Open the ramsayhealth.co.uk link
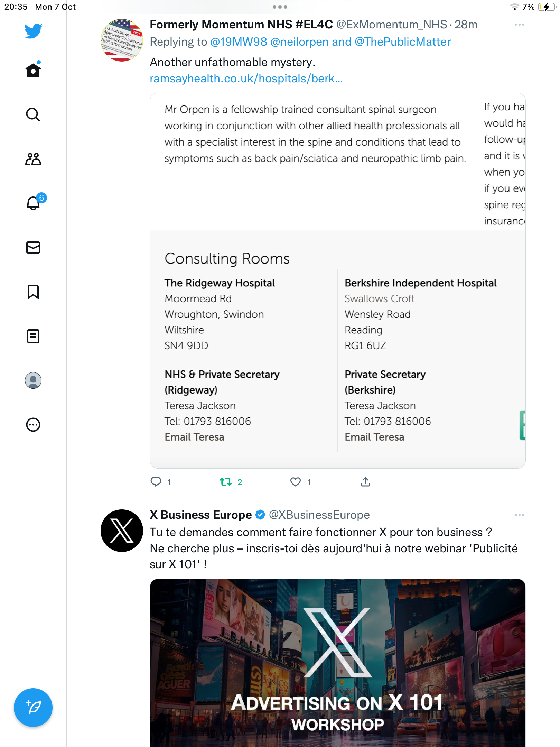The image size is (560, 747). pyautogui.click(x=246, y=79)
